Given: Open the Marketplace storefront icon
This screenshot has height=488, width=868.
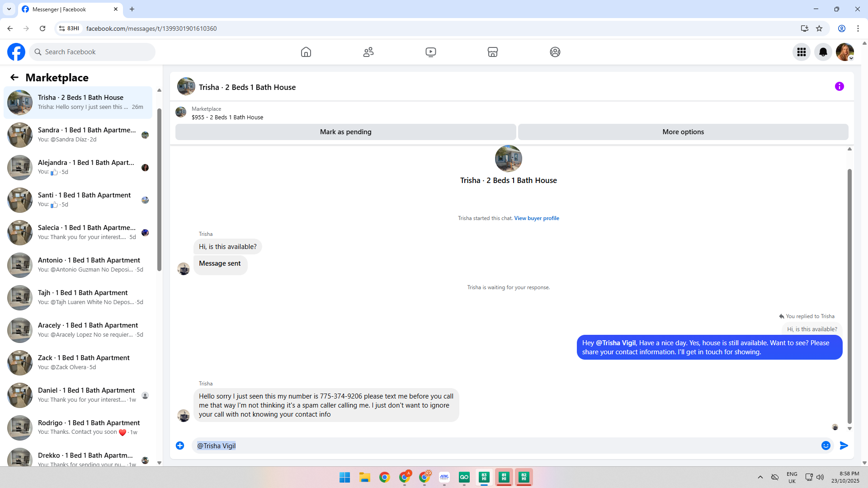Looking at the screenshot, I should [493, 52].
